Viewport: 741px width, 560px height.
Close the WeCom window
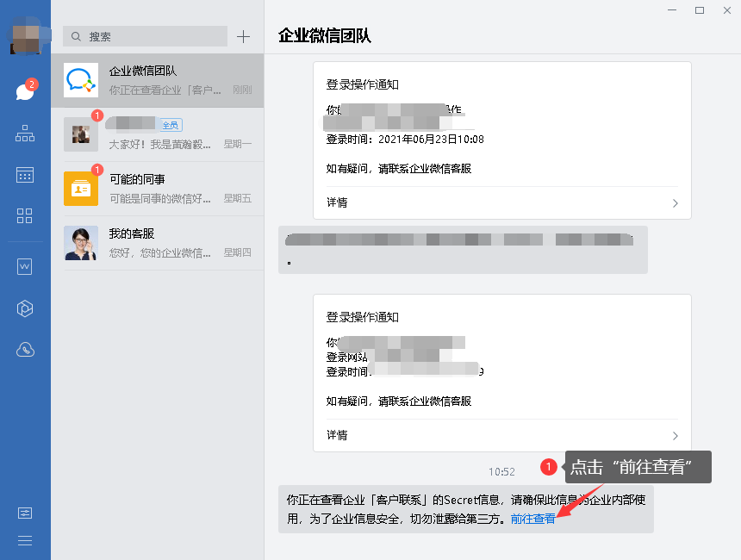[727, 10]
